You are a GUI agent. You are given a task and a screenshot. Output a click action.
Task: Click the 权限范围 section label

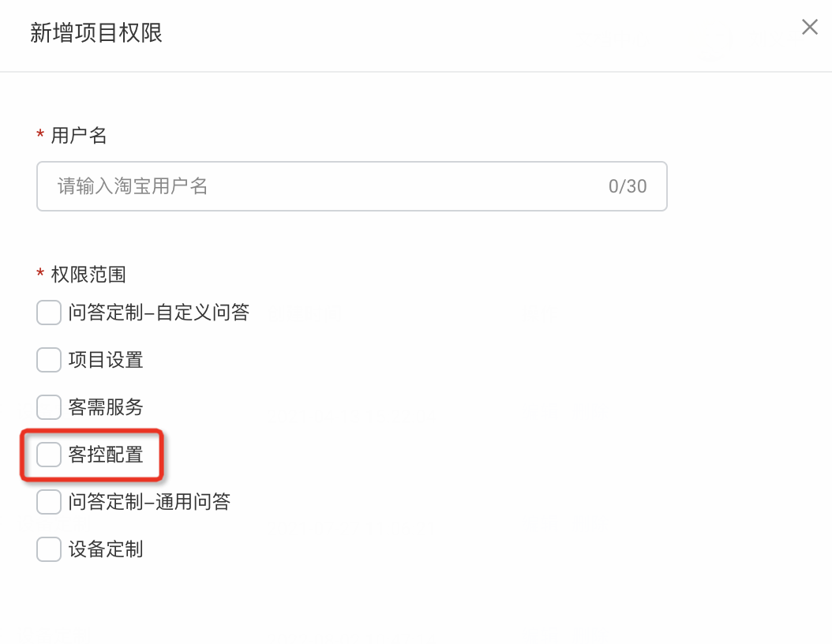click(88, 275)
